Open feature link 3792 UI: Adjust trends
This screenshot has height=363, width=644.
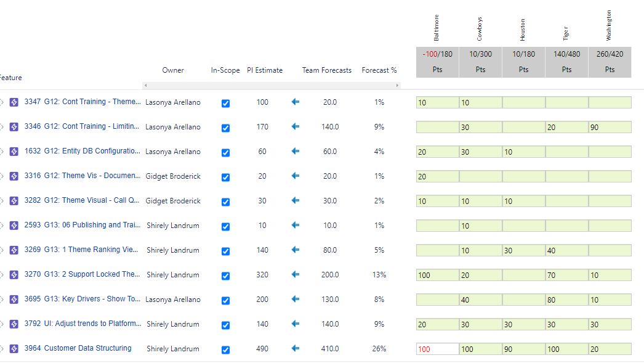pyautogui.click(x=83, y=324)
